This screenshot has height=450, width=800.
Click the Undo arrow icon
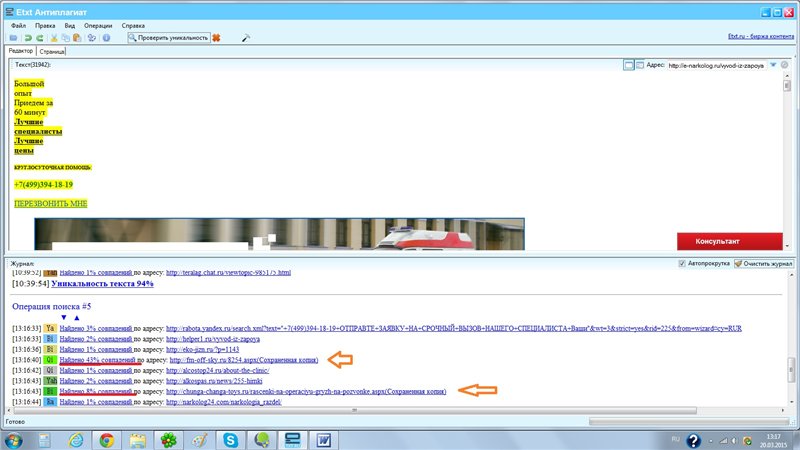tap(29, 37)
